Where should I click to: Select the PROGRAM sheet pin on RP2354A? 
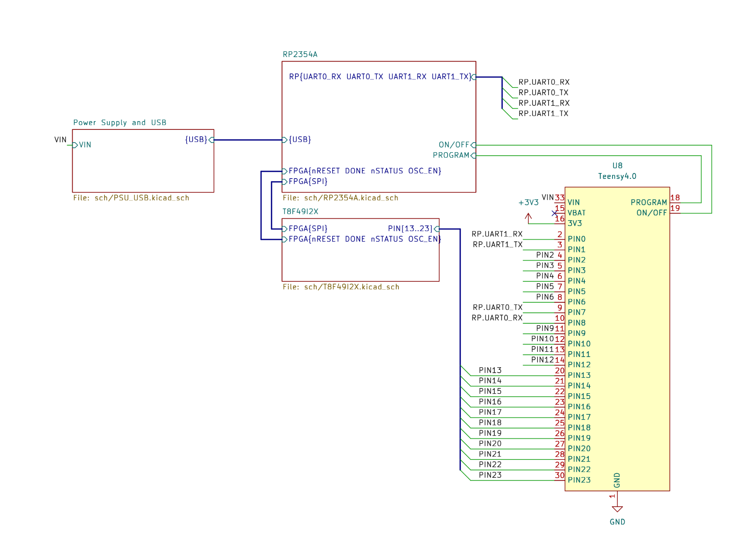454,155
